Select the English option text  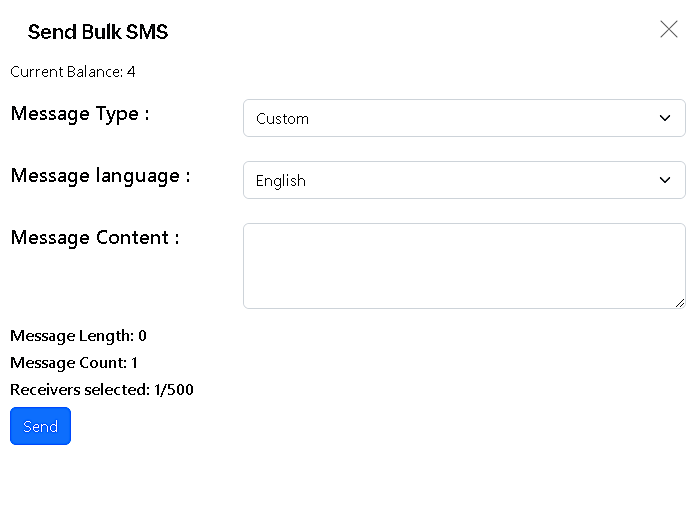(281, 181)
